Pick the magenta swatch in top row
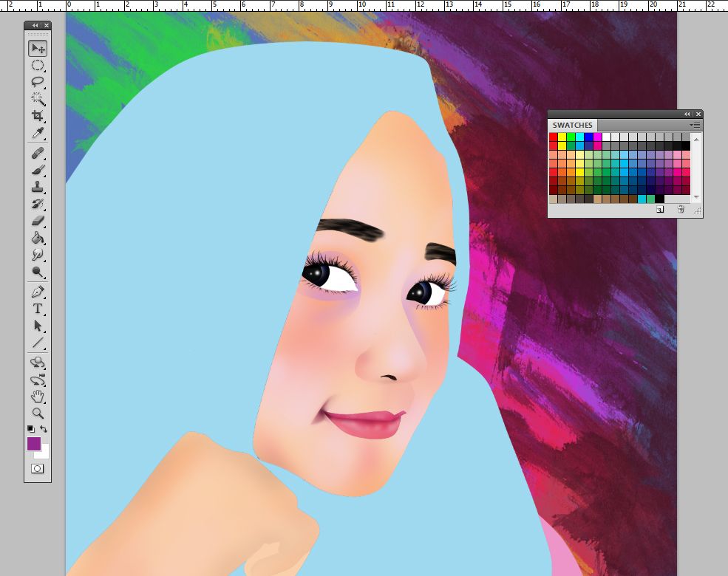The width and height of the screenshot is (728, 576). [597, 137]
